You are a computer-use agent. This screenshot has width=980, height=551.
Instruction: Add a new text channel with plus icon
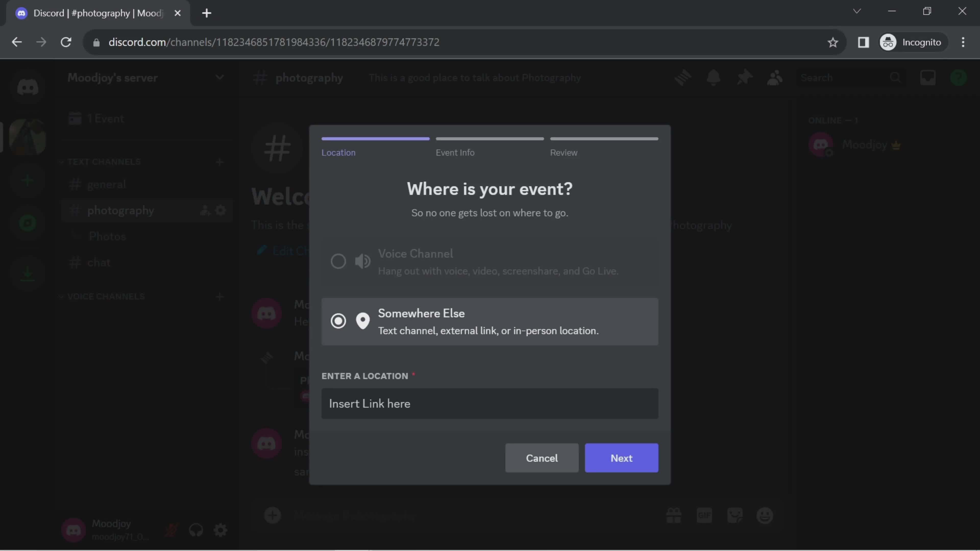219,162
